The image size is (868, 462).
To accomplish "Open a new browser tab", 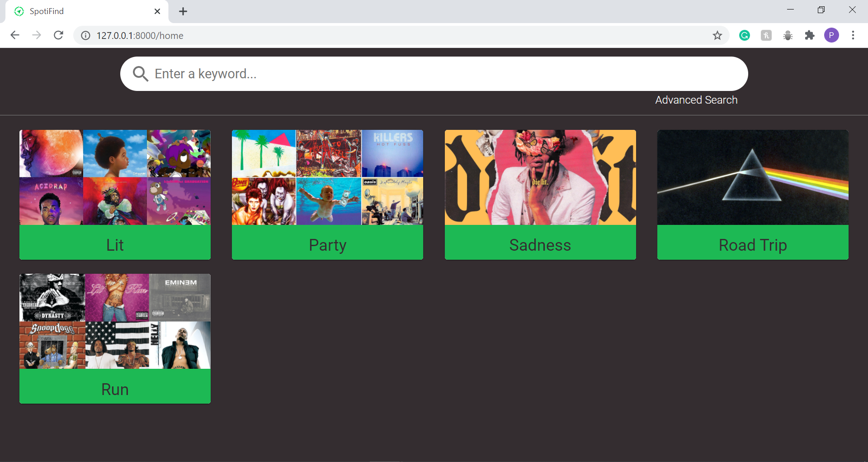I will click(x=183, y=11).
